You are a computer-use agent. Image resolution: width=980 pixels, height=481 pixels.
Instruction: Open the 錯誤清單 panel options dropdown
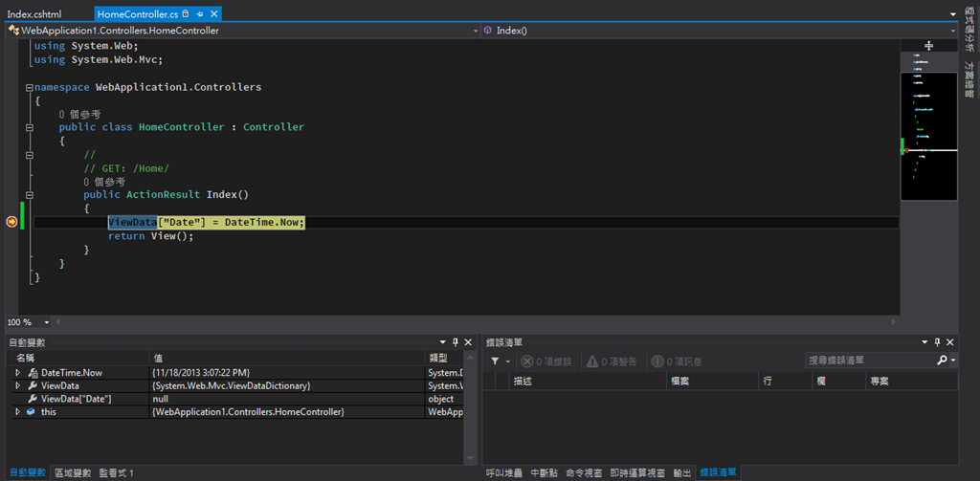coord(925,342)
